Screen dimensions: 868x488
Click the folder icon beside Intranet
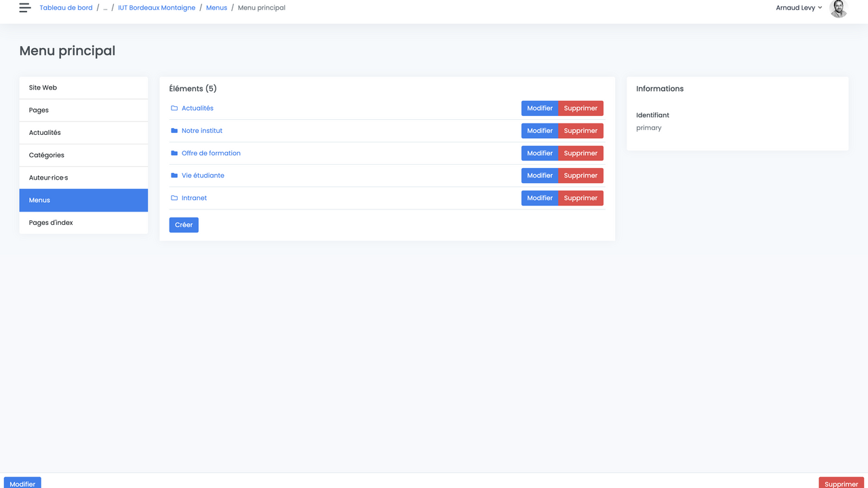click(174, 198)
